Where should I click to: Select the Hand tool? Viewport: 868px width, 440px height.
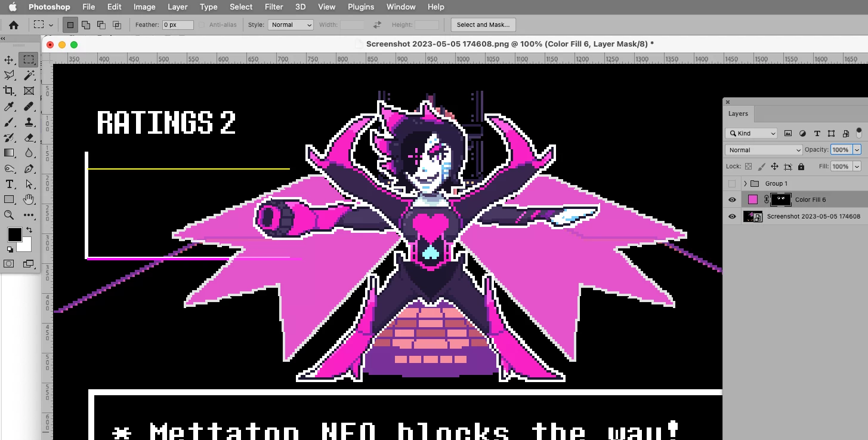(29, 199)
